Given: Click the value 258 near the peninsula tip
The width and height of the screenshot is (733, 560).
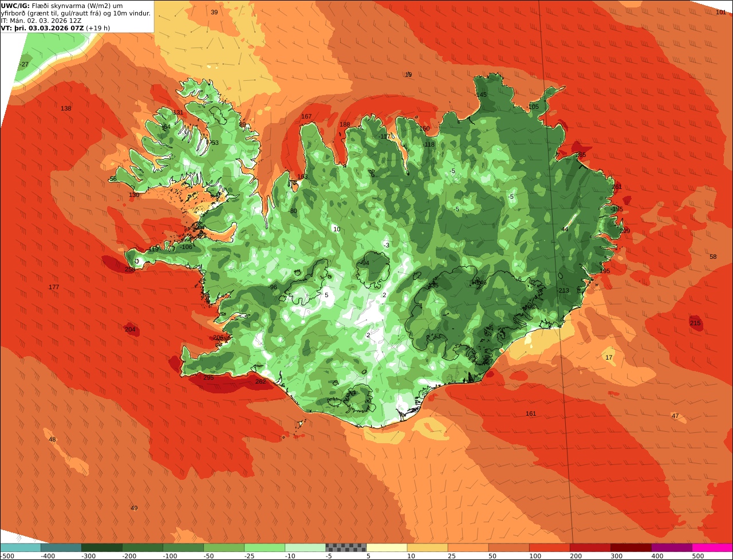Looking at the screenshot, I should 130,269.
